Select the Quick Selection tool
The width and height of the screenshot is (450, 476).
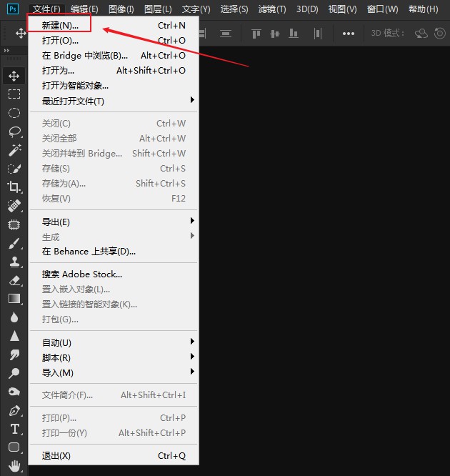pyautogui.click(x=14, y=169)
